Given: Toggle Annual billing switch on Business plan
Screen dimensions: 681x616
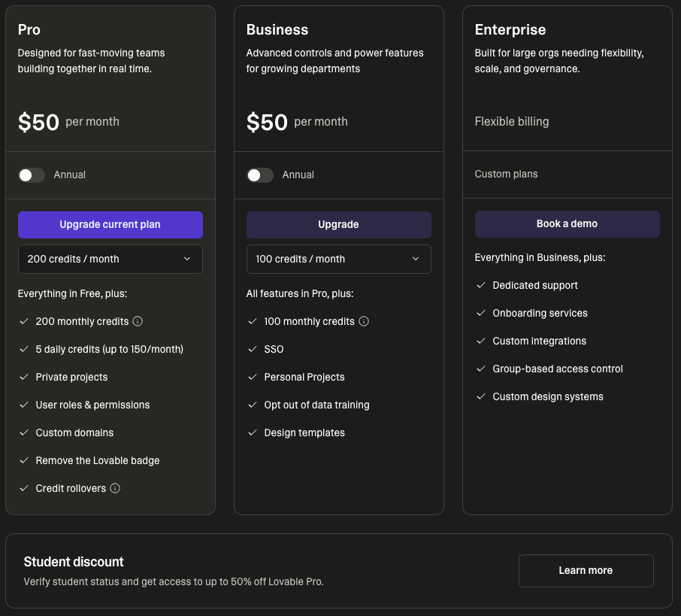Looking at the screenshot, I should [x=260, y=174].
